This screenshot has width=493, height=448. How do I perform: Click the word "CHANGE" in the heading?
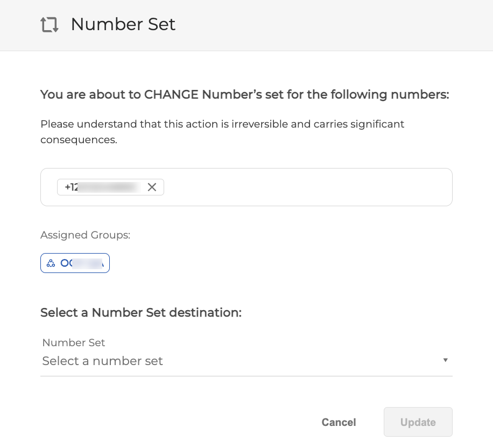(171, 95)
